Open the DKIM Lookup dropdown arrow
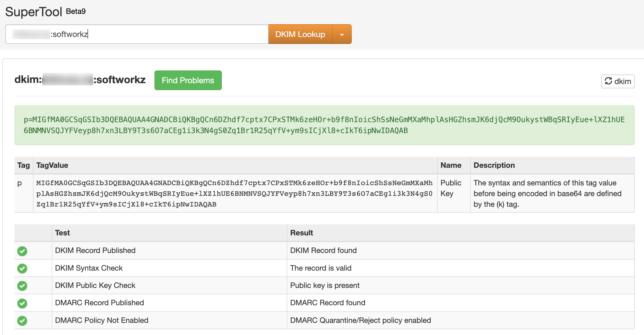This screenshot has height=335, width=644. pos(342,34)
